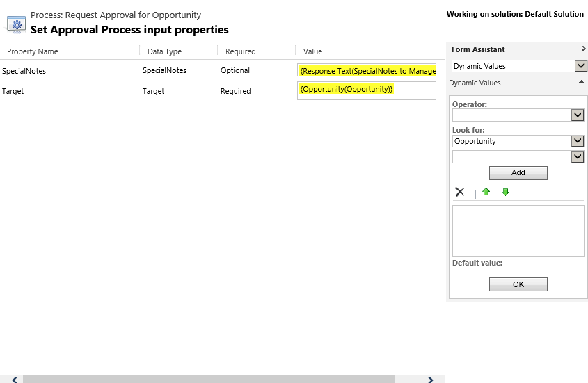Click the horizontal scrollbar thumb
This screenshot has height=383, width=588.
[x=209, y=379]
